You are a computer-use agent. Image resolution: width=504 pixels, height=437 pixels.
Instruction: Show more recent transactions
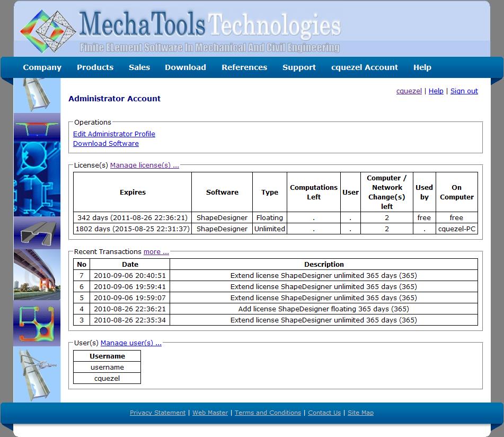tap(156, 252)
